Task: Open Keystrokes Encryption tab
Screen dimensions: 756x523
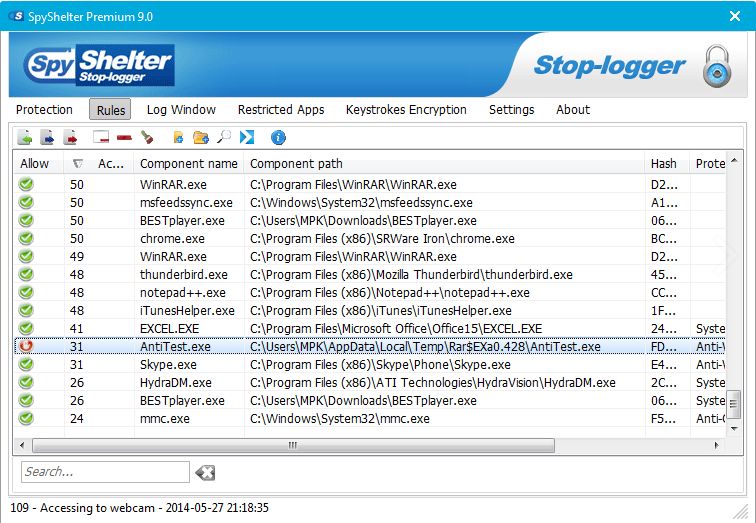Action: (406, 110)
